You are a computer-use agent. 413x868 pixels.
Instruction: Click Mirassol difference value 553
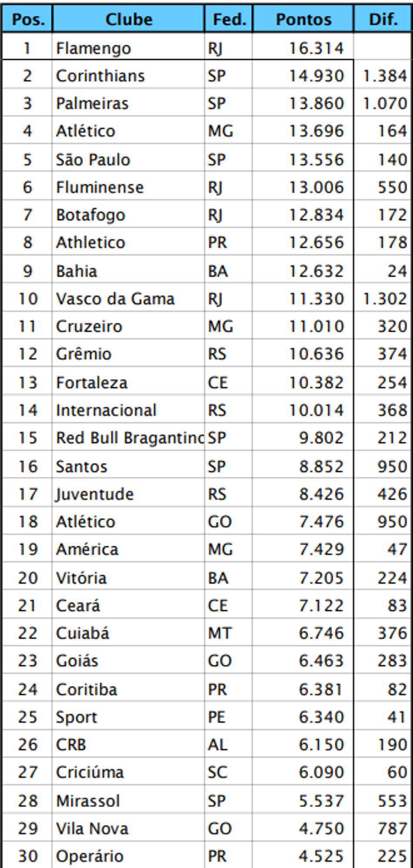click(383, 801)
